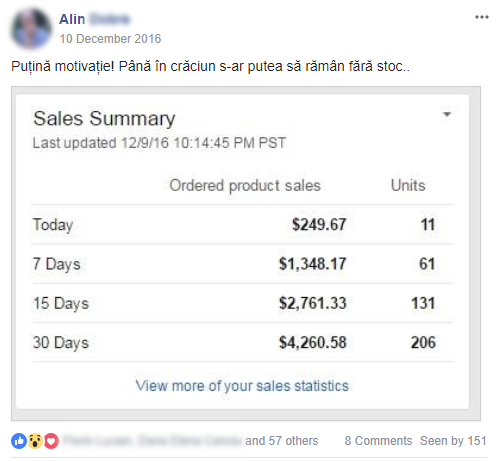
Task: Open the Sales Summary screenshot image
Action: tap(246, 253)
